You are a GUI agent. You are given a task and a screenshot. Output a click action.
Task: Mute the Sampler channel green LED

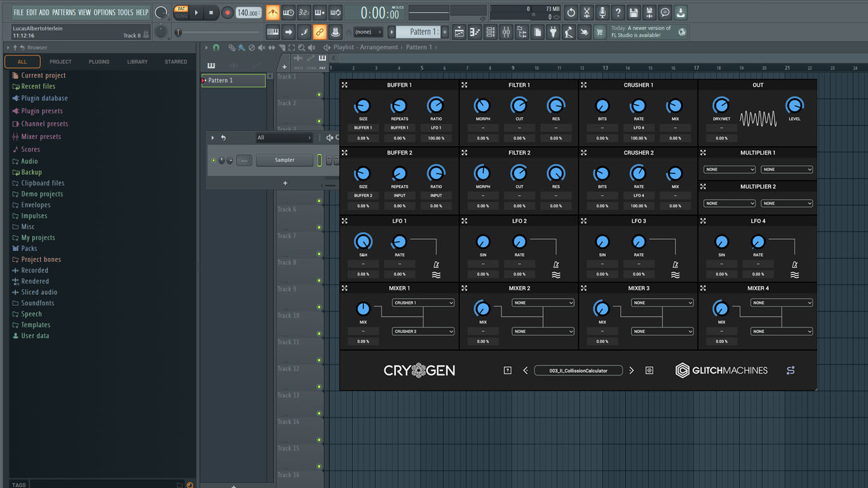(x=214, y=160)
